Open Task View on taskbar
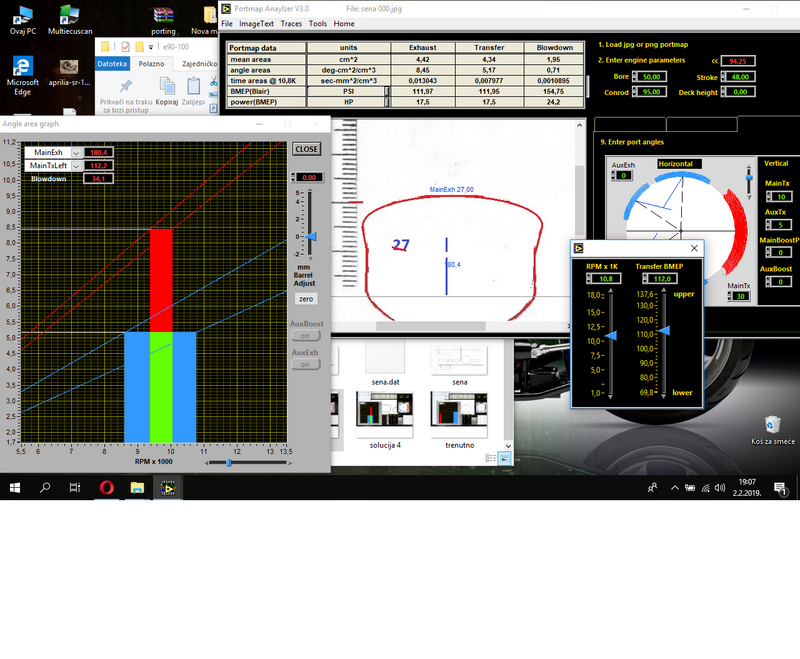 74,488
